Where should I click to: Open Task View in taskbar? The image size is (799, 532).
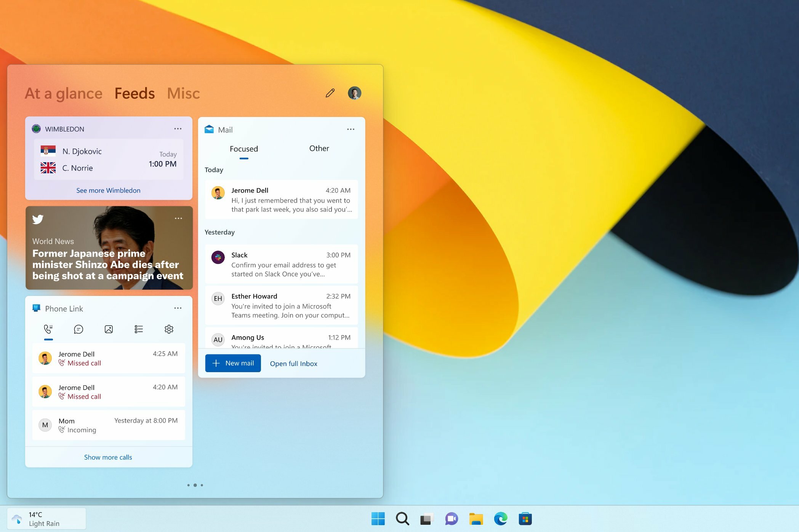pos(427,519)
